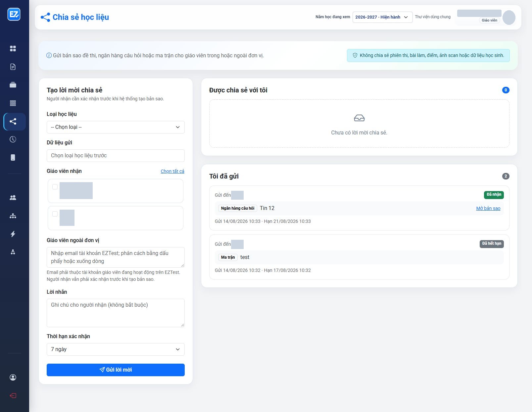Open the nine-dot grid icon in sidebar
Viewport: 532px width, 412px height.
click(13, 103)
